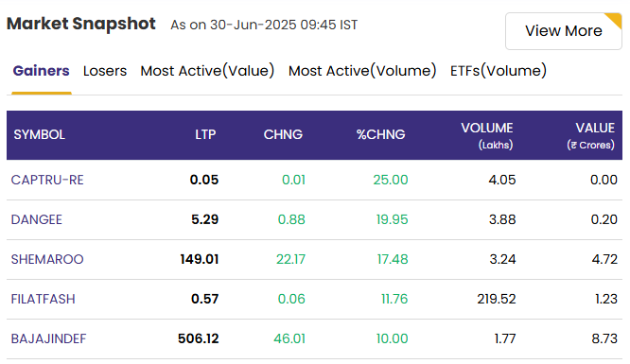
Task: Click the BAJAJINDEF symbol link
Action: pyautogui.click(x=48, y=338)
